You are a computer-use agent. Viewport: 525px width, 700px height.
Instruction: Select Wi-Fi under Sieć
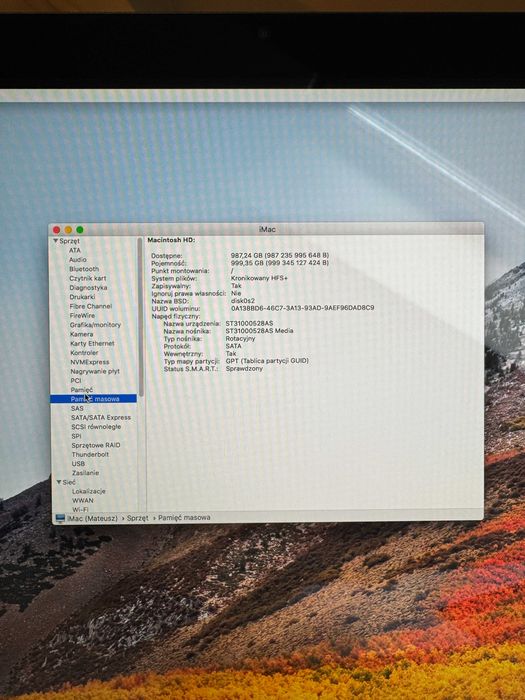point(80,509)
